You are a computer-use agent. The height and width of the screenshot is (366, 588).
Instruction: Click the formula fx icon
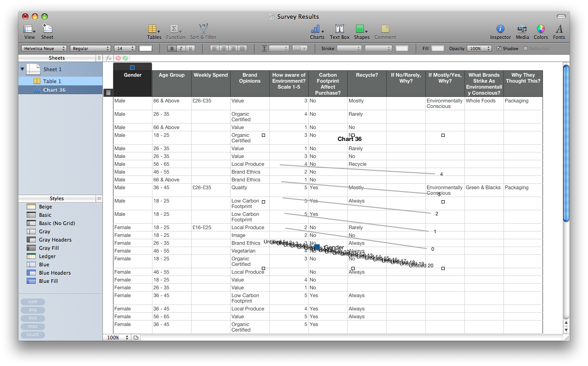pyautogui.click(x=108, y=58)
